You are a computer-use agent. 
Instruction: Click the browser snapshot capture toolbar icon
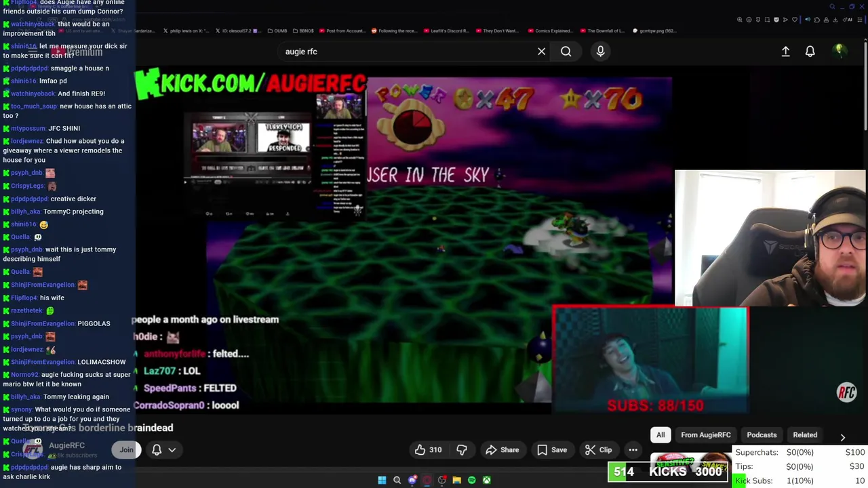(767, 20)
